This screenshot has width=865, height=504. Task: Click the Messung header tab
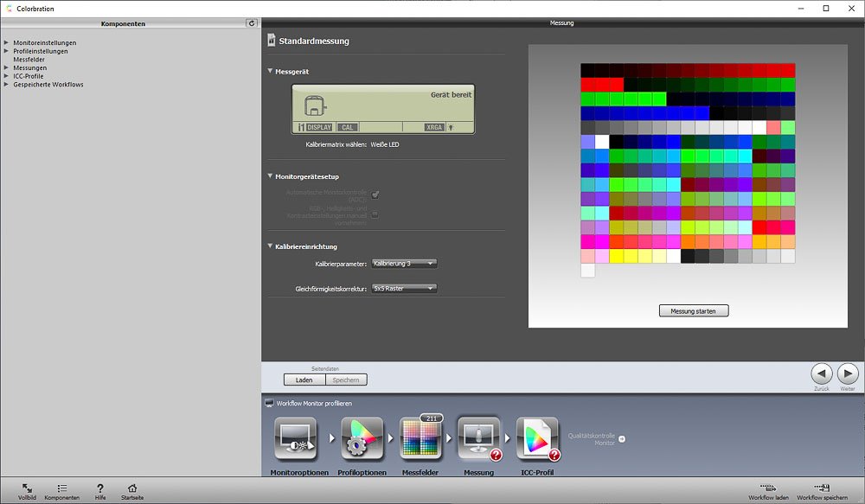point(561,22)
